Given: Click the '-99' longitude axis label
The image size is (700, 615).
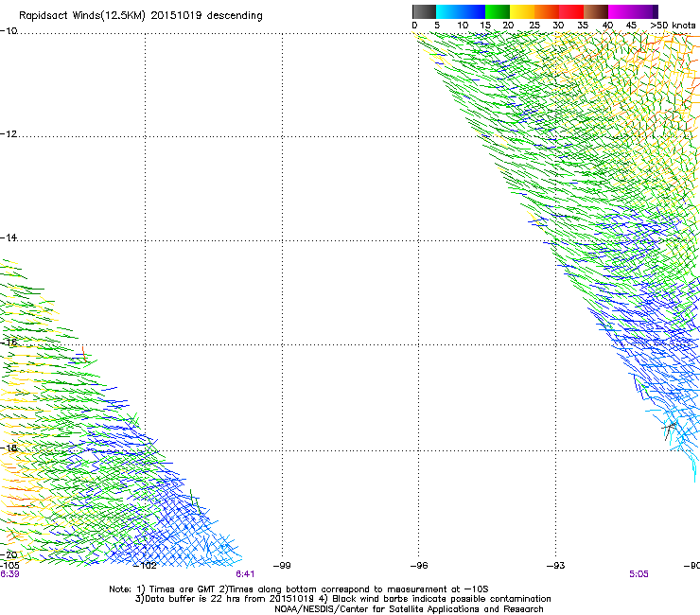Looking at the screenshot, I should click(282, 566).
